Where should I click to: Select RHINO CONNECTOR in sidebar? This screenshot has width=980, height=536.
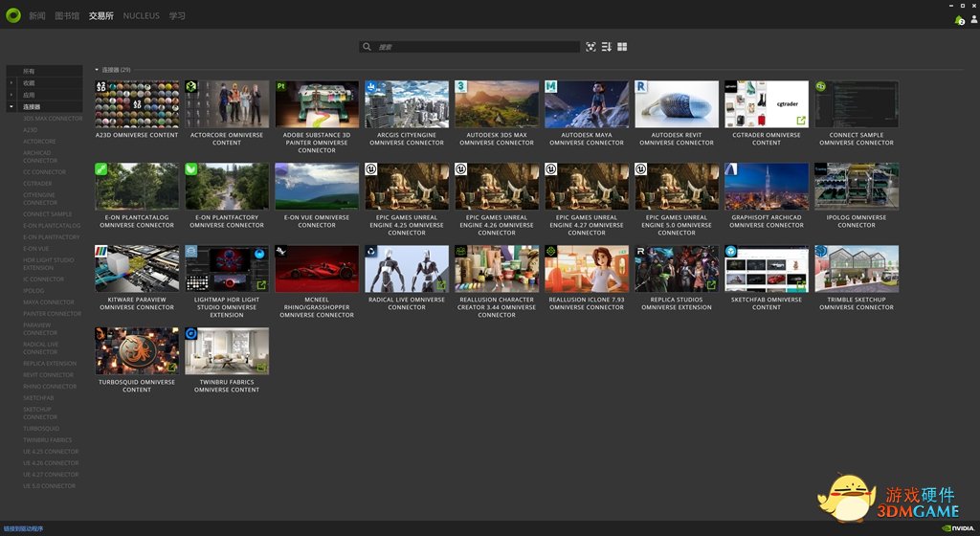pos(50,387)
